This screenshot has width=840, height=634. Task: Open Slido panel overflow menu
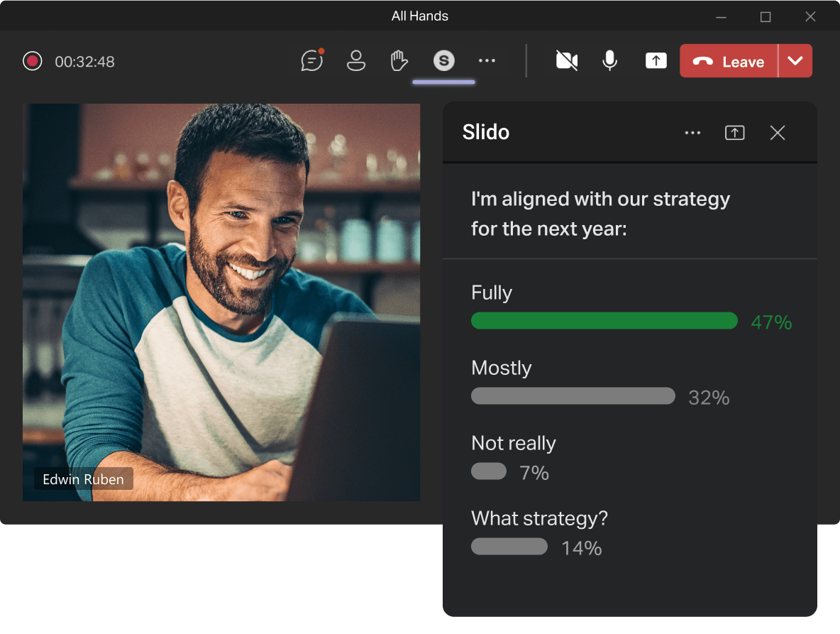tap(692, 133)
